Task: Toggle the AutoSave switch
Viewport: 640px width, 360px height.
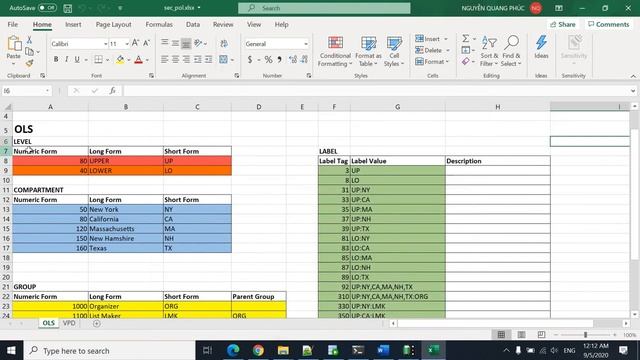Action: click(x=47, y=8)
